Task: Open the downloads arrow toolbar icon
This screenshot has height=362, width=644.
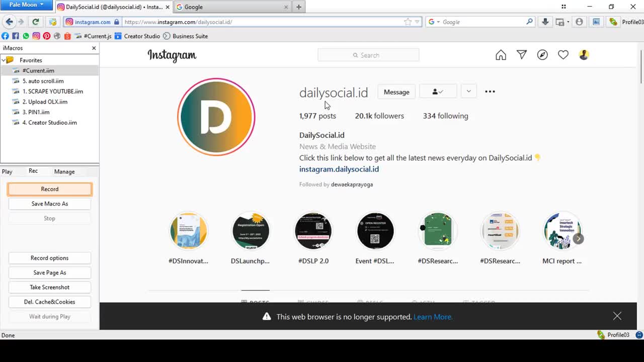Action: click(x=545, y=22)
